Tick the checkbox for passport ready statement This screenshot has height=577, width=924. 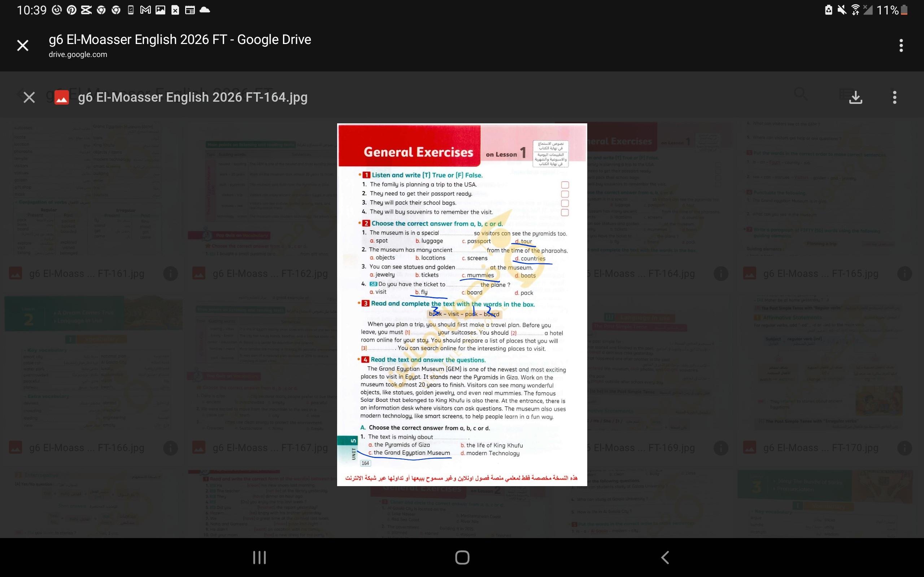point(565,194)
